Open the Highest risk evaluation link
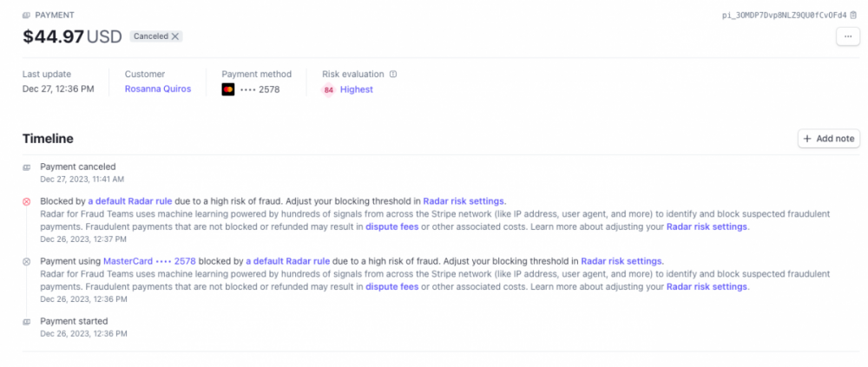 (x=357, y=89)
